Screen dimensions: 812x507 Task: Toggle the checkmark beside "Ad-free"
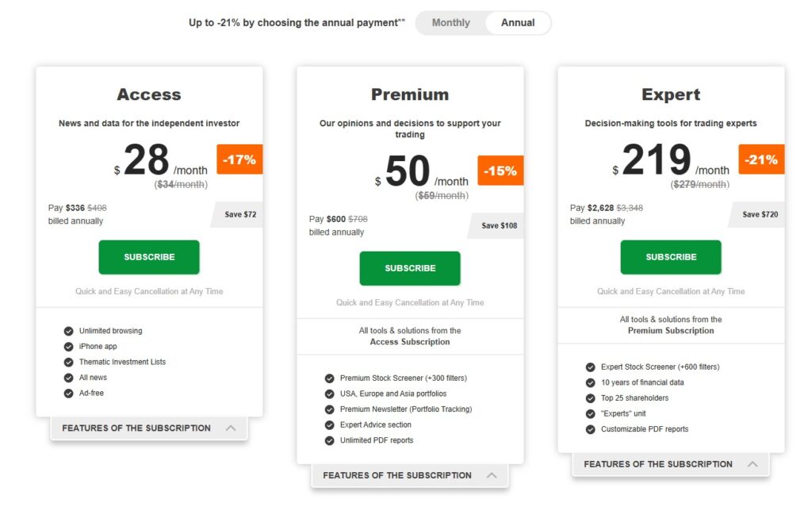[x=68, y=393]
